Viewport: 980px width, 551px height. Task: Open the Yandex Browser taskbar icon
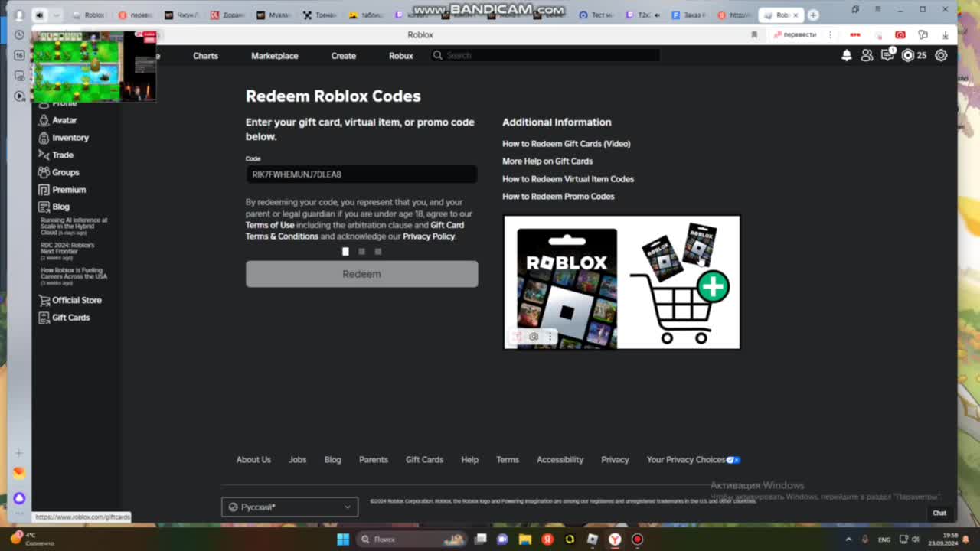pyautogui.click(x=615, y=539)
